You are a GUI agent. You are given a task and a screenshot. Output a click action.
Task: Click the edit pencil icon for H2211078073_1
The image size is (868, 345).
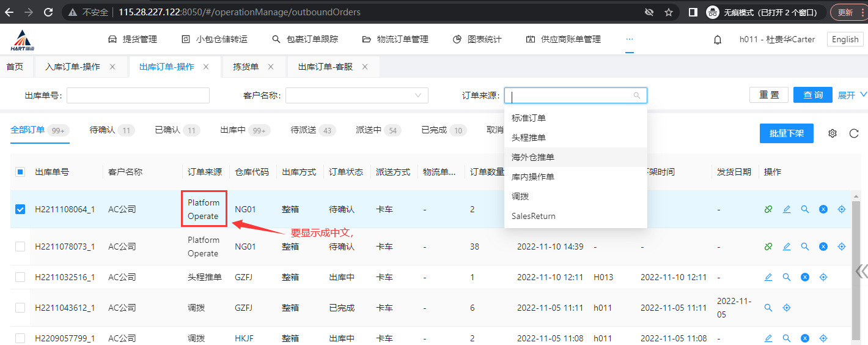(x=787, y=247)
